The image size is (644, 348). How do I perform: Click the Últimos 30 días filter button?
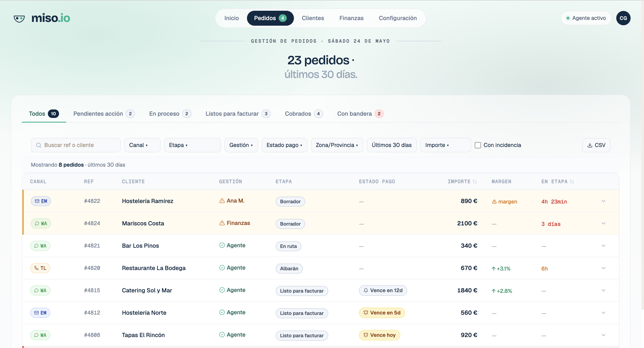[x=392, y=145]
